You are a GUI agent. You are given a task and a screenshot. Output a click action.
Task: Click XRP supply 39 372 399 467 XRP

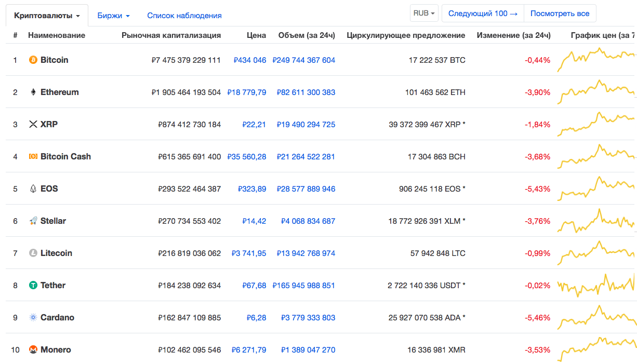point(424,125)
